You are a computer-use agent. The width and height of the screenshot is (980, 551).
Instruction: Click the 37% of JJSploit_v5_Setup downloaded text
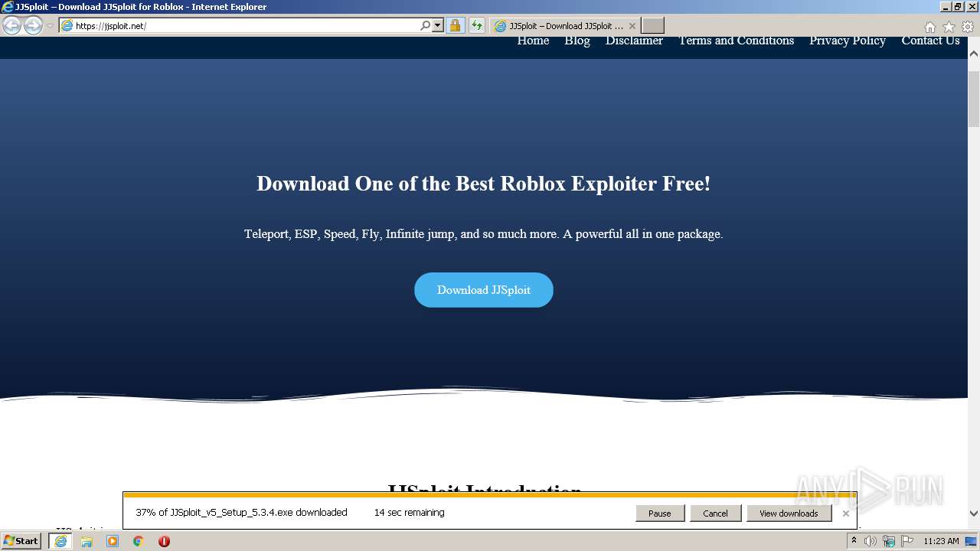241,513
